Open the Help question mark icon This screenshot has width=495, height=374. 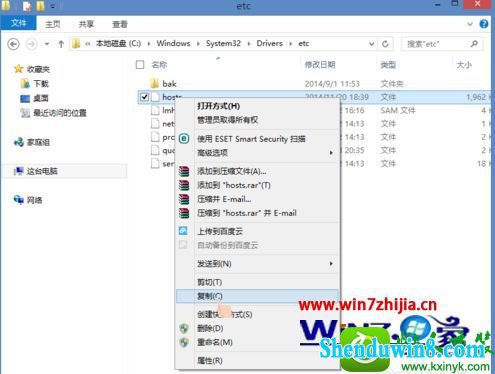point(484,24)
